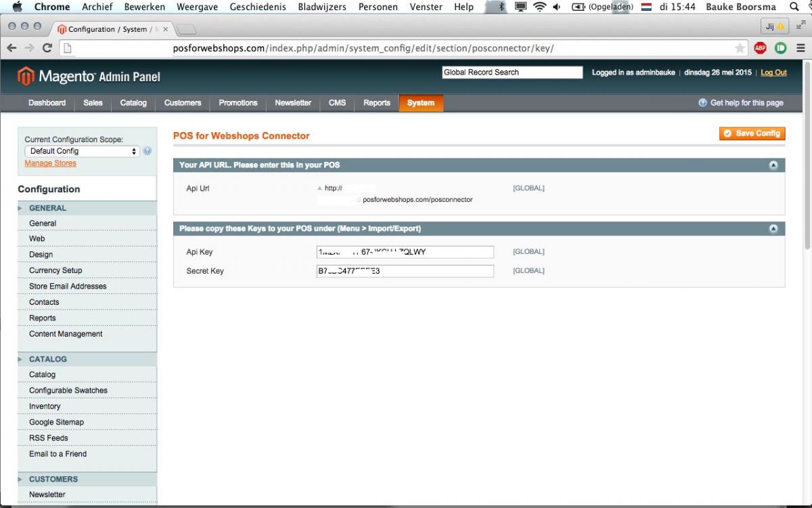Click Get help for this page
Image resolution: width=812 pixels, height=508 pixels.
(x=741, y=103)
